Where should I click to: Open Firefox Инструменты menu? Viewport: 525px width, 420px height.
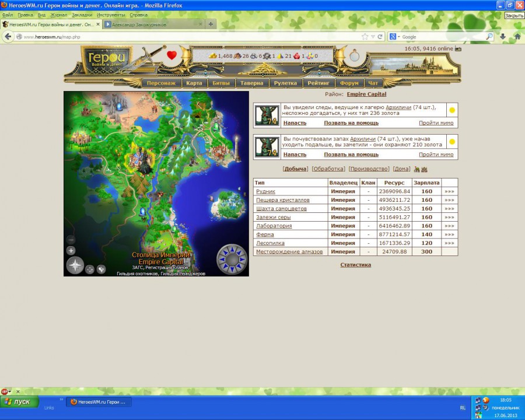coord(111,15)
